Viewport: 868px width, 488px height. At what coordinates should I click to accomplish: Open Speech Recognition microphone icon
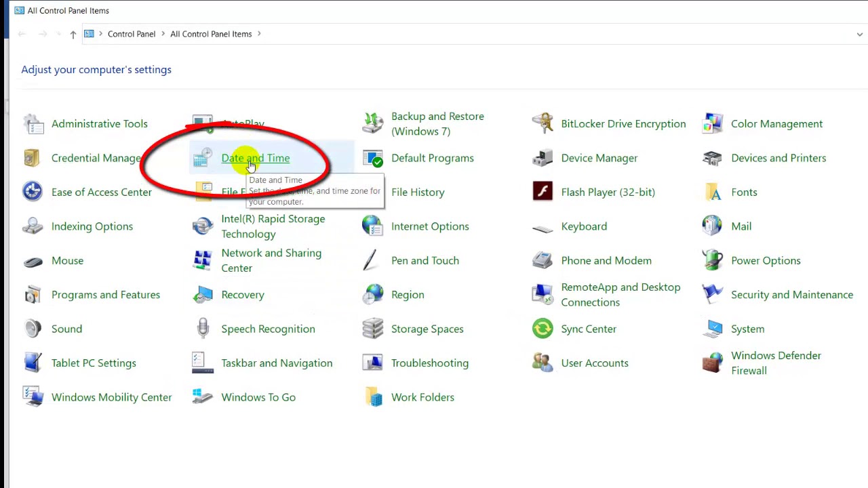click(x=203, y=329)
